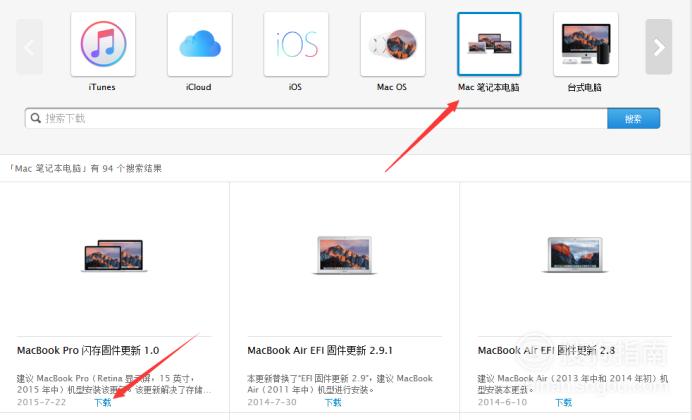Click the blue 搜索 button
Screen dimensions: 692x420
click(x=633, y=118)
